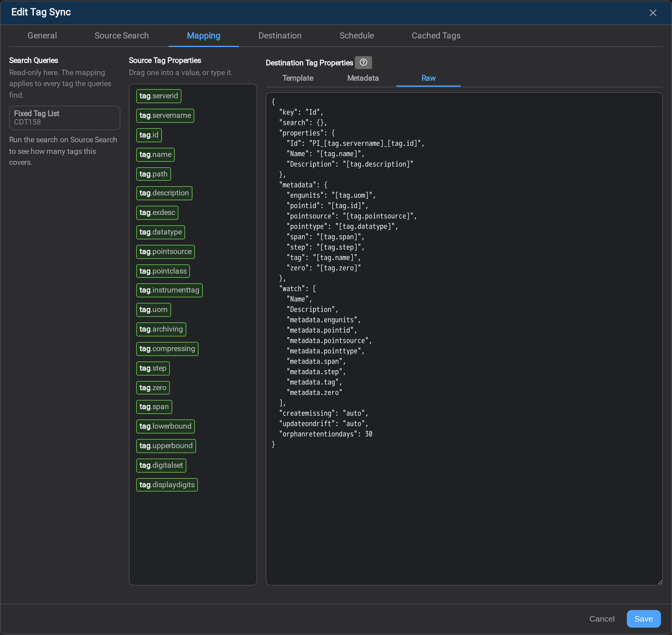Save the tag sync changes
This screenshot has width=672, height=635.
click(x=644, y=619)
